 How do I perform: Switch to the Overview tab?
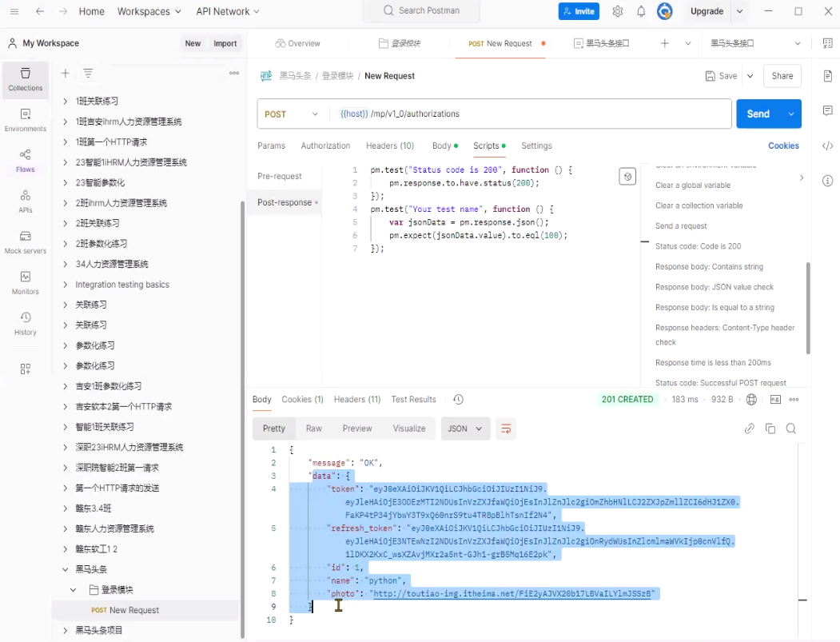tap(297, 43)
